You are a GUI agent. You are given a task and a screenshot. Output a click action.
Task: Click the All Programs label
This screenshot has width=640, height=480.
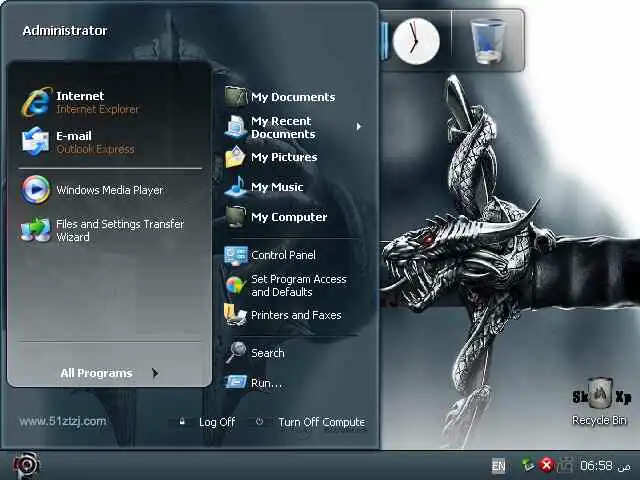(x=96, y=373)
